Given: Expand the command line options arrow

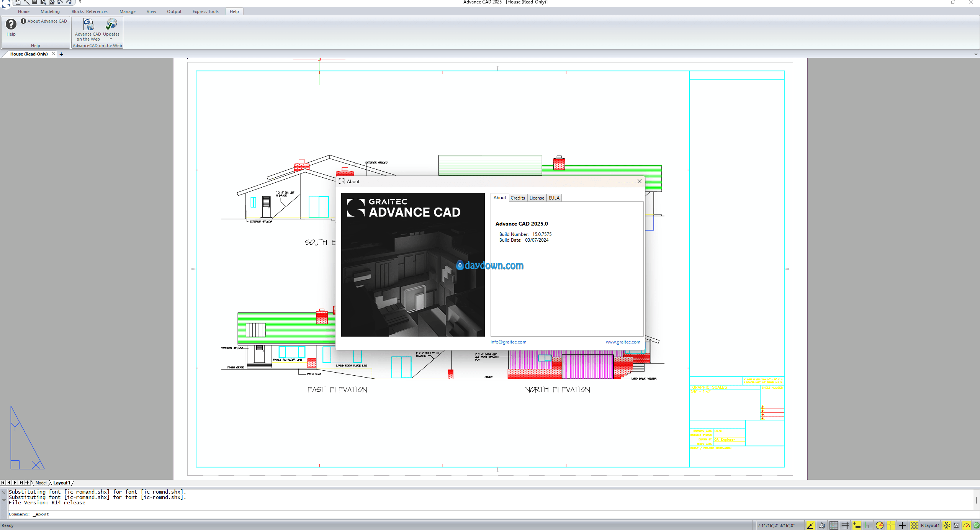Looking at the screenshot, I should [x=4, y=500].
